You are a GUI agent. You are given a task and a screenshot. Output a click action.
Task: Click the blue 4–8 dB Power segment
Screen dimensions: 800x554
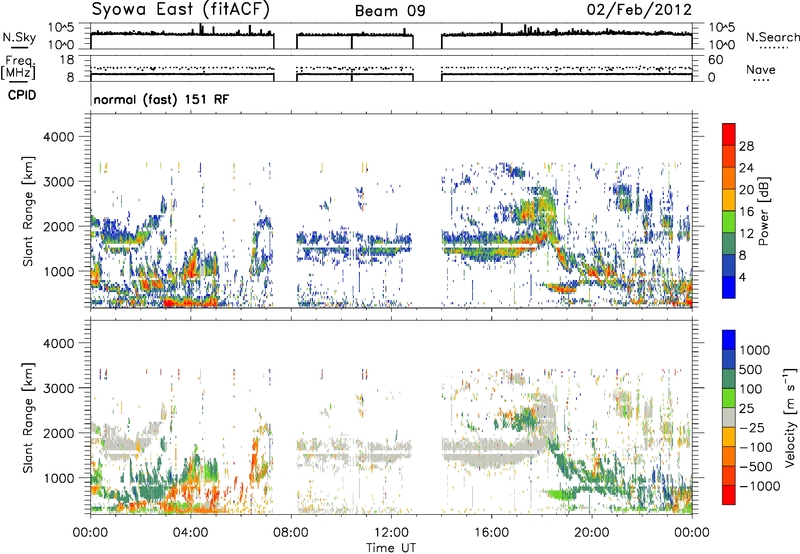(729, 265)
